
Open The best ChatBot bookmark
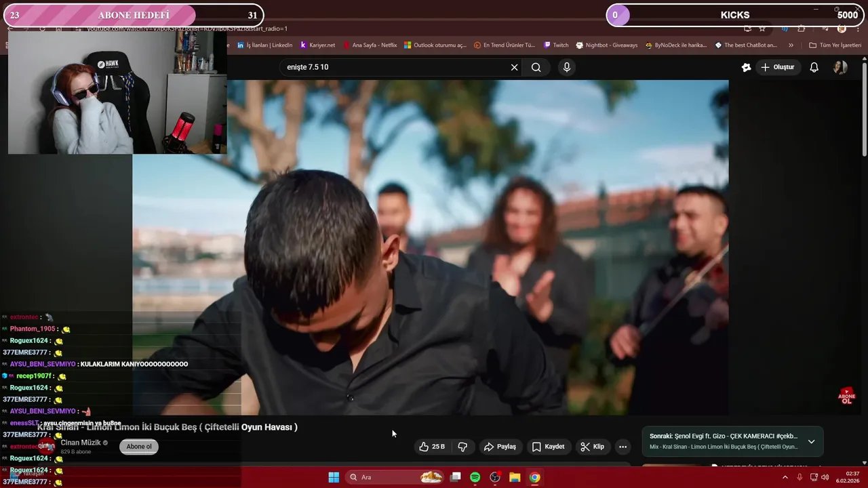[x=746, y=45]
